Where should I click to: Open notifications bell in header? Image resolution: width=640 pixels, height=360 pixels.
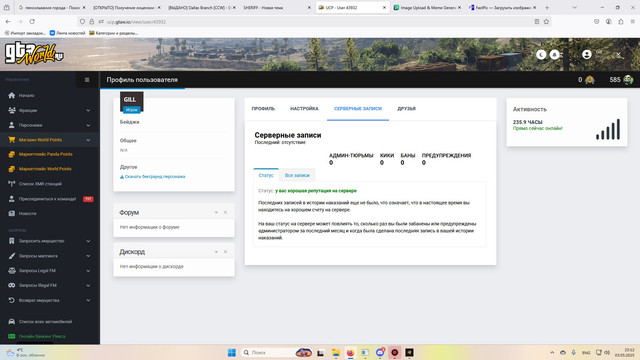click(x=554, y=55)
